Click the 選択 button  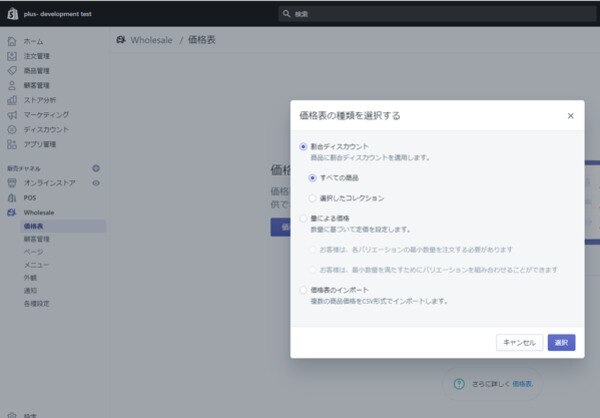coord(561,343)
